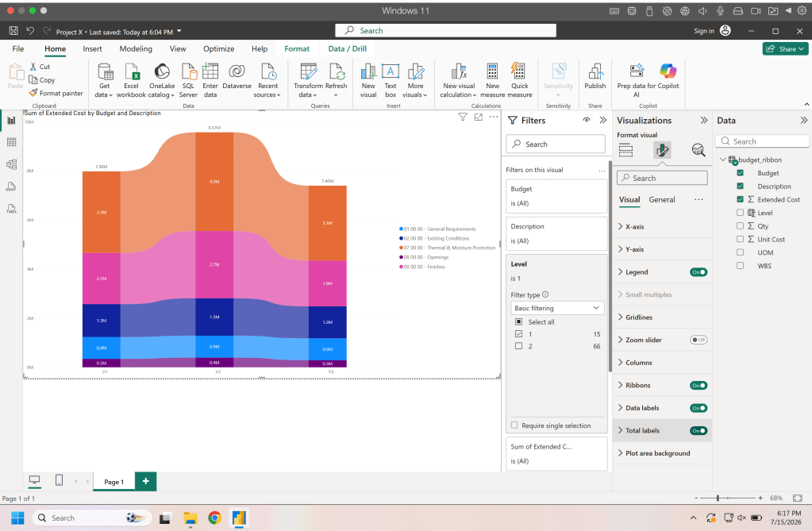Toggle the Ribbons switch
This screenshot has height=531, width=812.
[x=698, y=386]
